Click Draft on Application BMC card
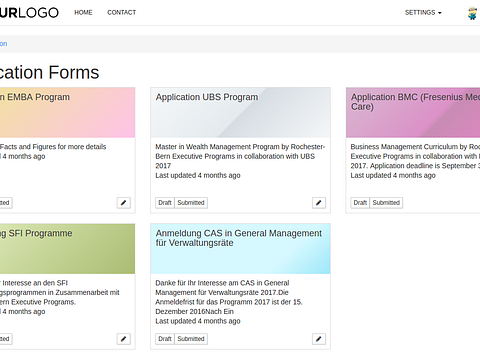Screen dimensions: 480x360 tap(360, 203)
